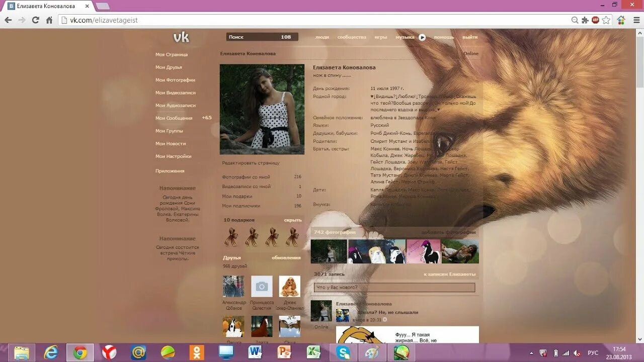Open Мои Аудиозаписи in sidebar
The image size is (644, 362).
tap(176, 106)
